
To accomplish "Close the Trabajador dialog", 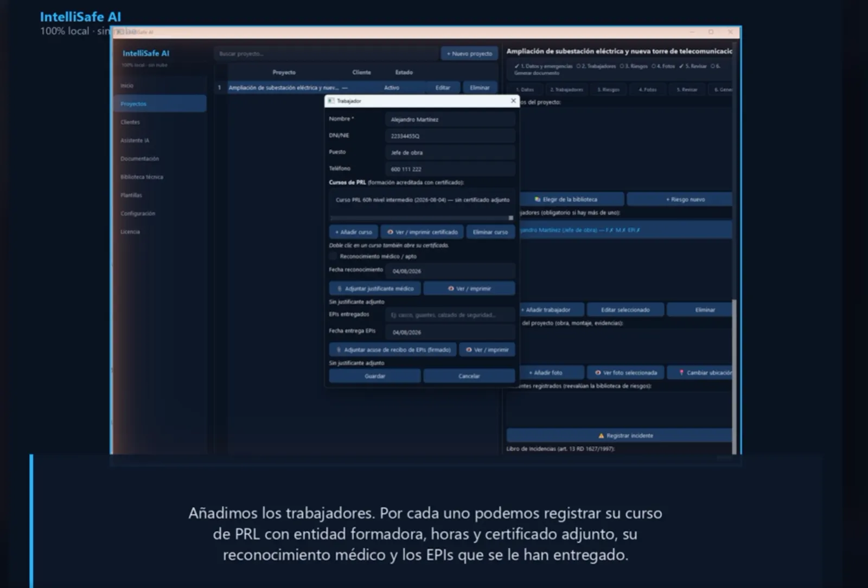I will click(513, 101).
